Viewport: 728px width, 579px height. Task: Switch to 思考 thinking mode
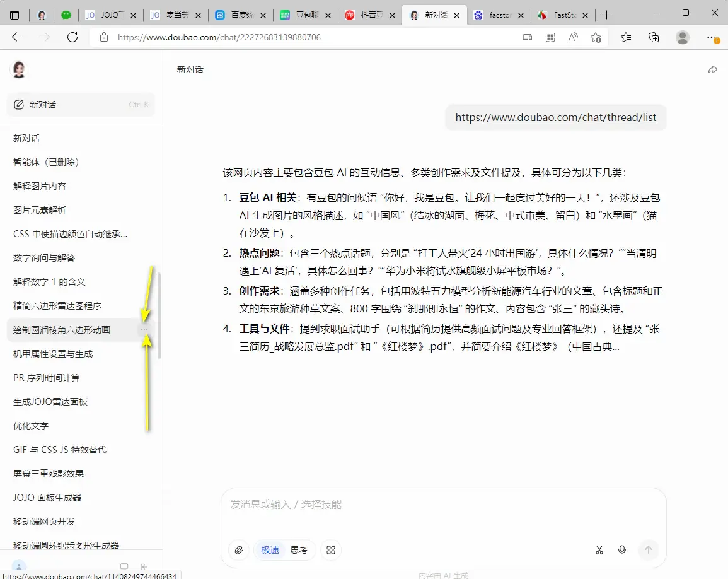coord(299,550)
